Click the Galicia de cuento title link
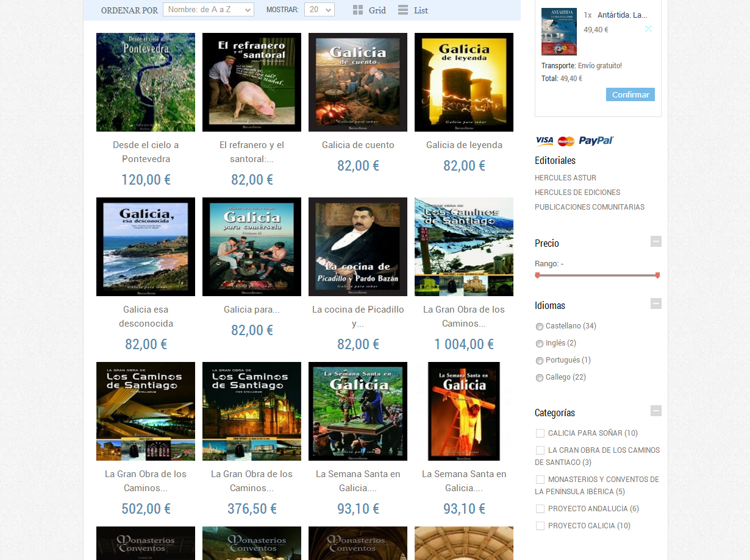This screenshot has width=750, height=560. tap(358, 145)
